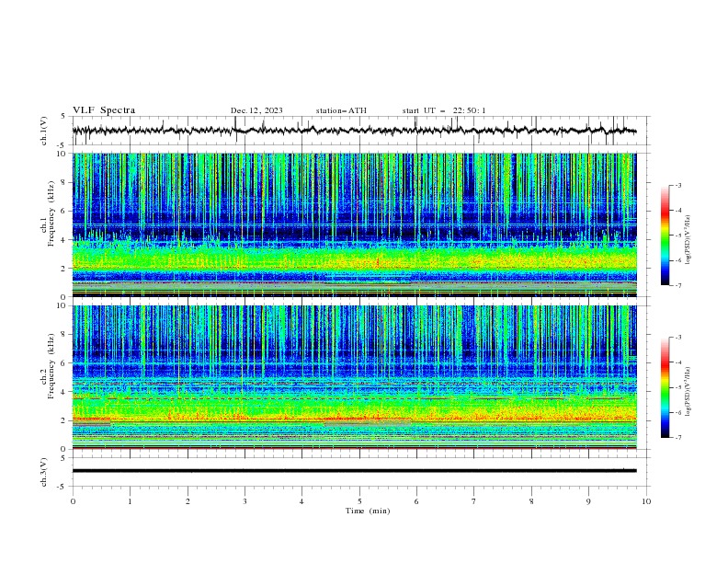The height and width of the screenshot is (563, 728).
Task: Click the ch.1 voltage waveform trace
Action: tap(354, 131)
